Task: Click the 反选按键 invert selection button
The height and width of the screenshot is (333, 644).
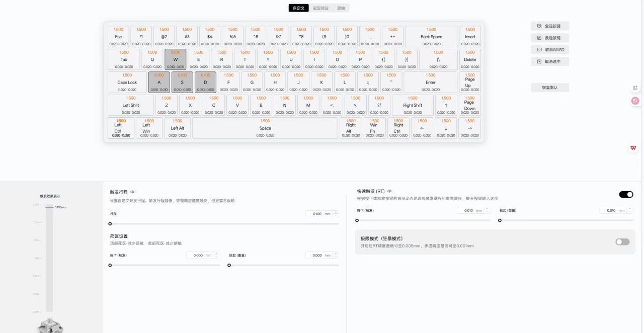Action: point(550,38)
